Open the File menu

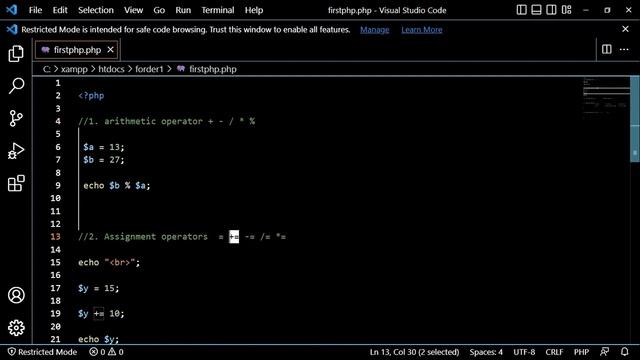35,10
